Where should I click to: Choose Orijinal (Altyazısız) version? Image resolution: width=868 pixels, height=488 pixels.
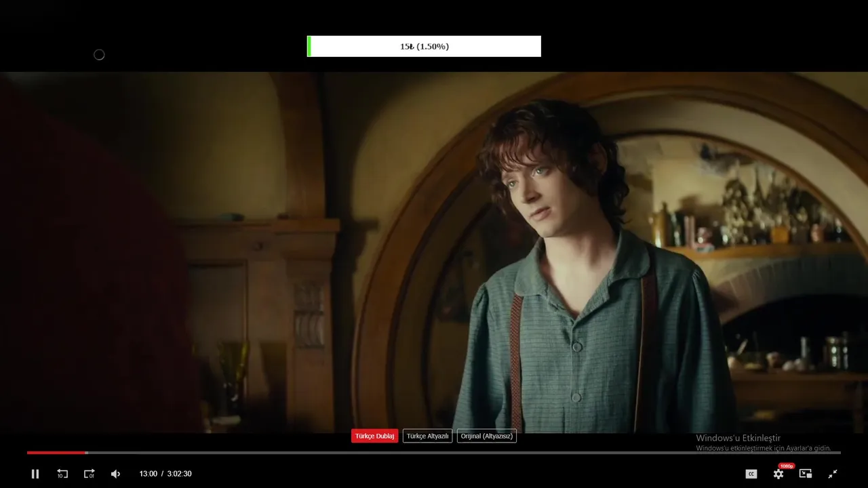click(487, 436)
